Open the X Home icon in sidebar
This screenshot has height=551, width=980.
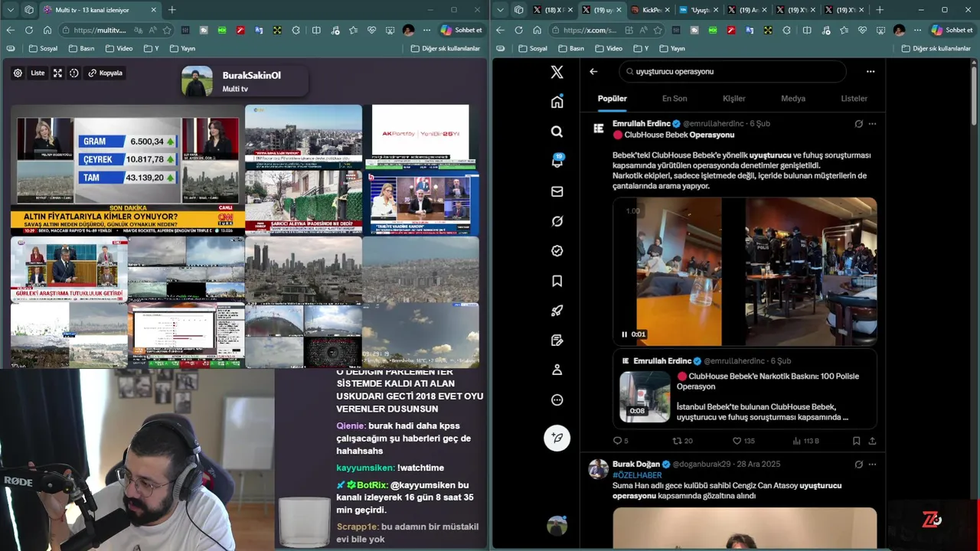[x=557, y=102]
